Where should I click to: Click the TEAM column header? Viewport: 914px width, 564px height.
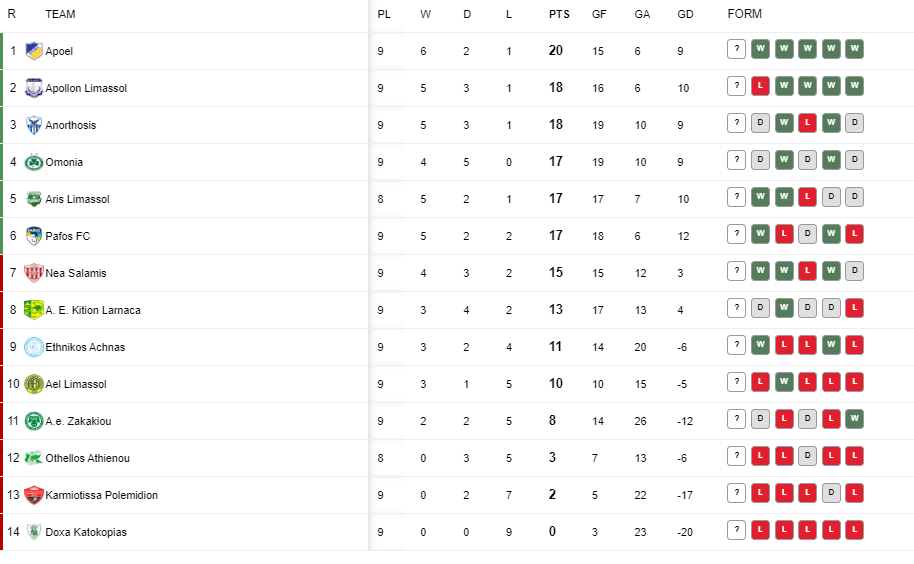tap(60, 14)
